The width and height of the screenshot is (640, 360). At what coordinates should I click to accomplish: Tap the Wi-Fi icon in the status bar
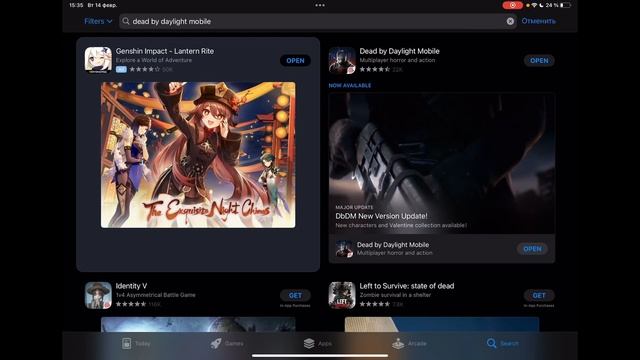point(534,5)
